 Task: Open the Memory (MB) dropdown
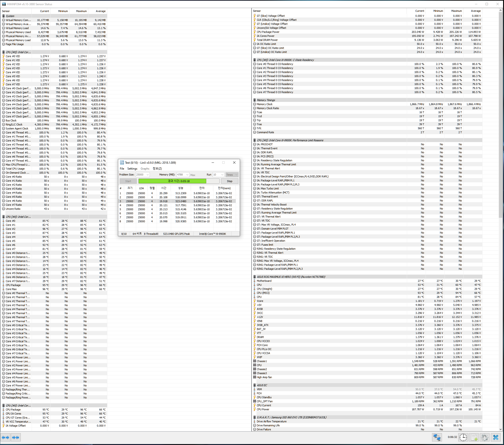[x=187, y=175]
